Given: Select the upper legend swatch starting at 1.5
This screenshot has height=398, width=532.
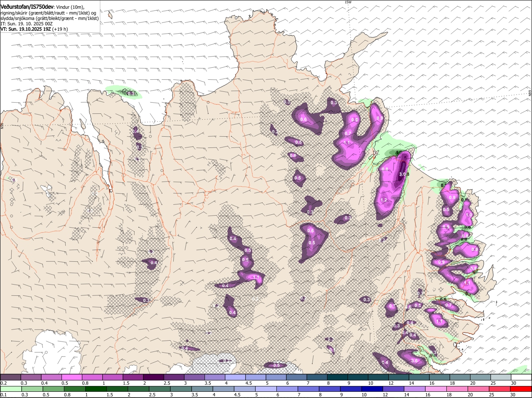Looking at the screenshot, I should (x=133, y=377).
